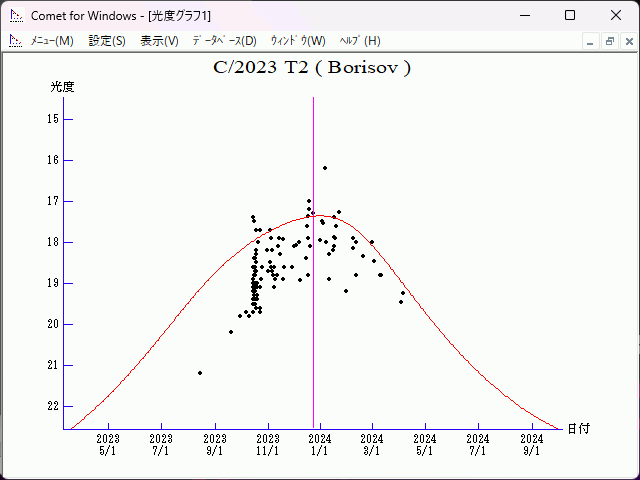This screenshot has height=480, width=640.
Task: Click the 光度 magnitude axis label
Action: point(62,87)
